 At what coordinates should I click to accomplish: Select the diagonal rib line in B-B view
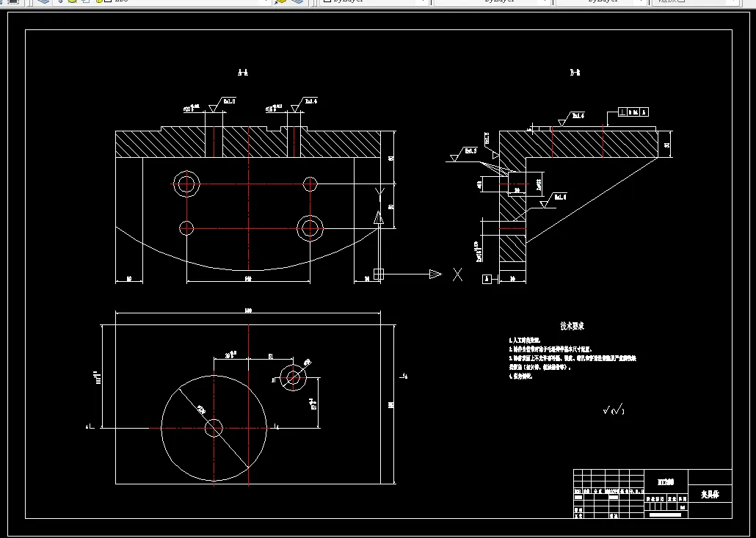pos(592,200)
